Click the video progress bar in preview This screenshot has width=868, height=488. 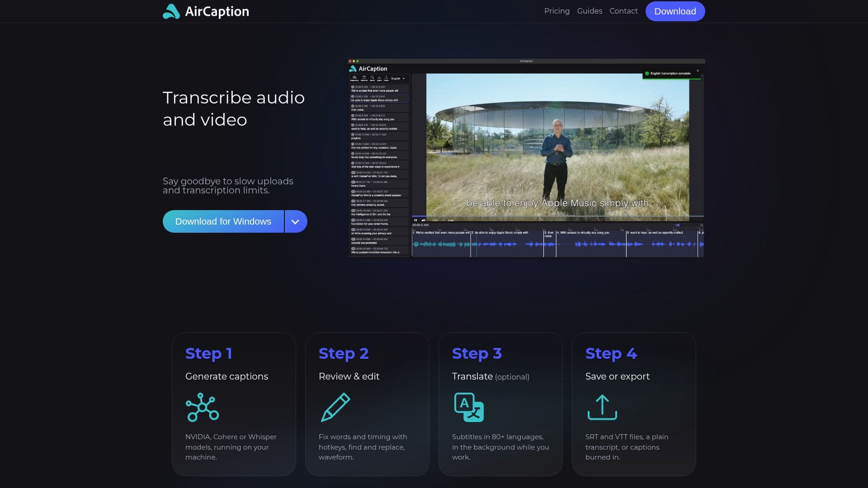tap(557, 216)
